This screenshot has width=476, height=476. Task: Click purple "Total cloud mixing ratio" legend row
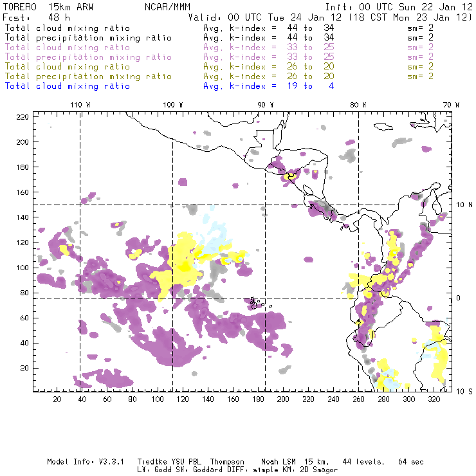point(219,48)
